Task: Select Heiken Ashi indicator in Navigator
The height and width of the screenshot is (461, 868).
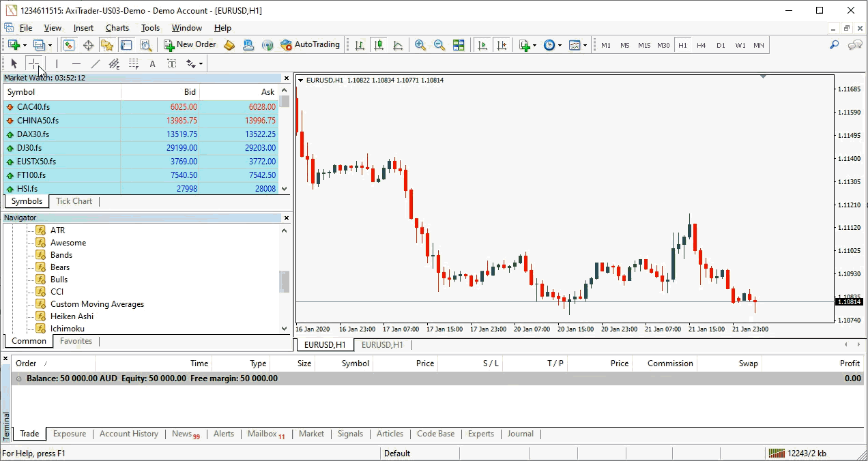Action: [x=72, y=316]
